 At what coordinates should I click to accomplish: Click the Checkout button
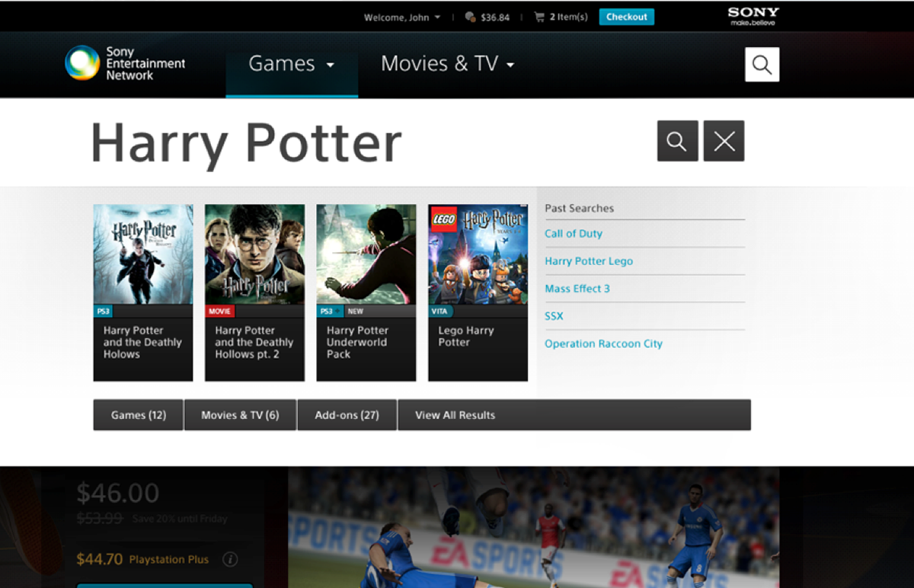(x=627, y=17)
